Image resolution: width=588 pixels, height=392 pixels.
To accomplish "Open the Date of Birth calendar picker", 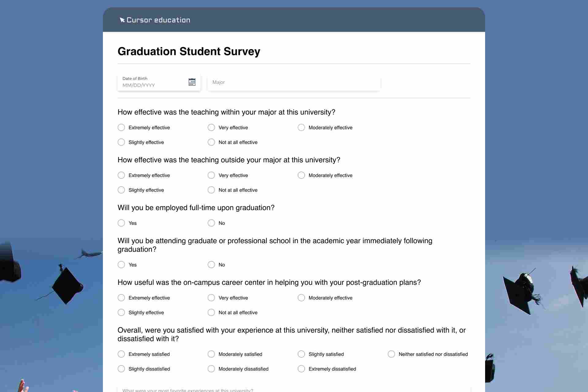I will tap(192, 82).
